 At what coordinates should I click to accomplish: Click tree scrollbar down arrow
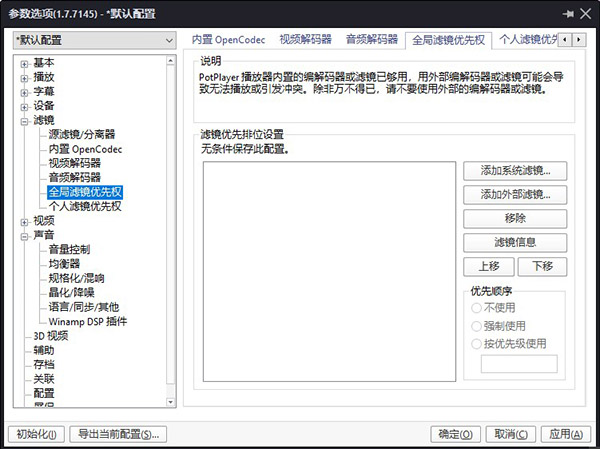click(171, 402)
